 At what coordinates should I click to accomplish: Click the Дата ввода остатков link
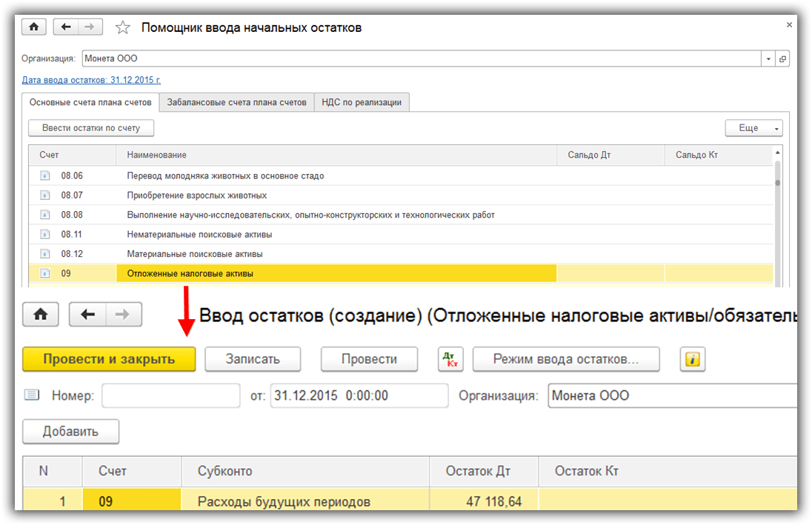[x=91, y=80]
